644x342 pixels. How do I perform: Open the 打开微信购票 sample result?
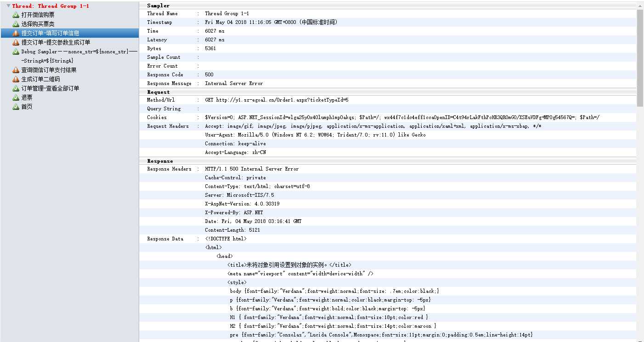click(x=38, y=15)
